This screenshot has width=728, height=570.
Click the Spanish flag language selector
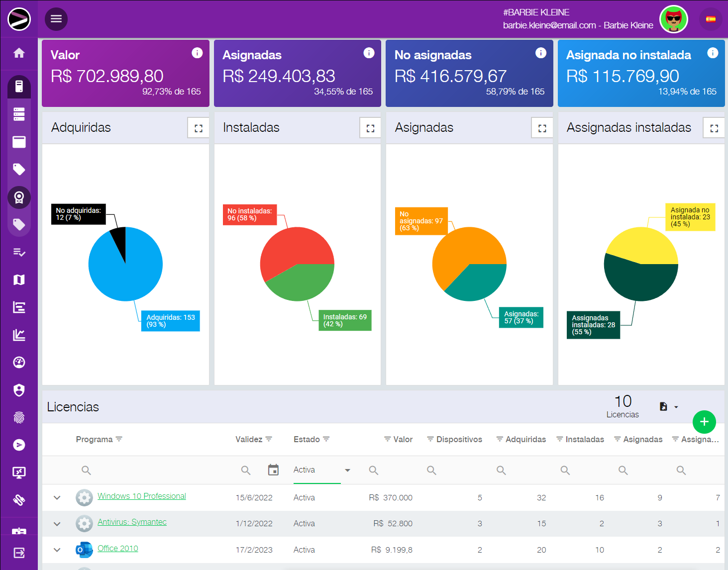[711, 19]
